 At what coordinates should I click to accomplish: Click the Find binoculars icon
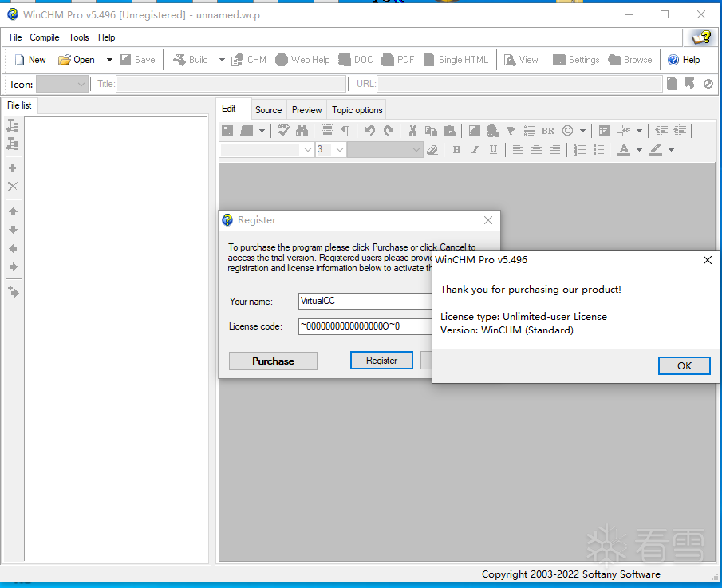click(302, 131)
